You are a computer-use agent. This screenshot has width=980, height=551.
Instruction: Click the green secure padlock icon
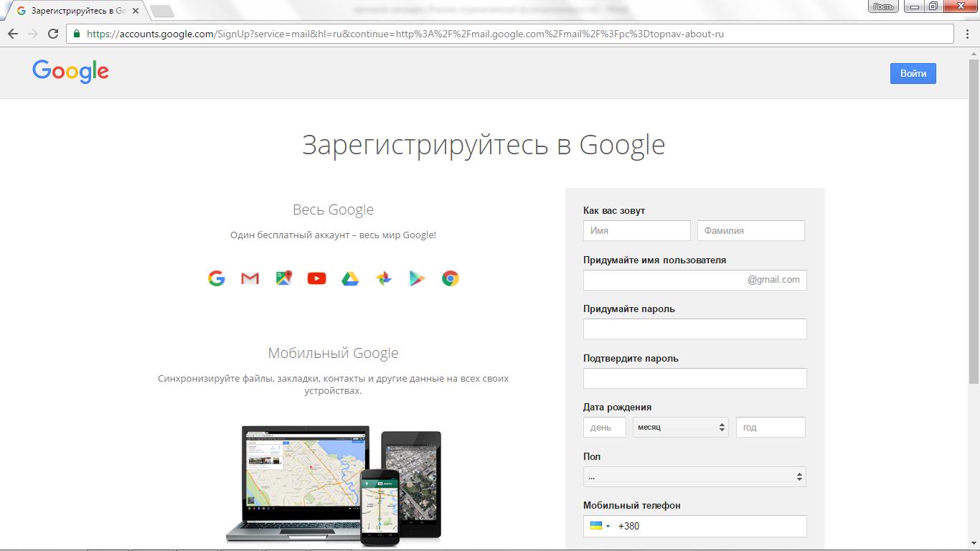click(77, 34)
